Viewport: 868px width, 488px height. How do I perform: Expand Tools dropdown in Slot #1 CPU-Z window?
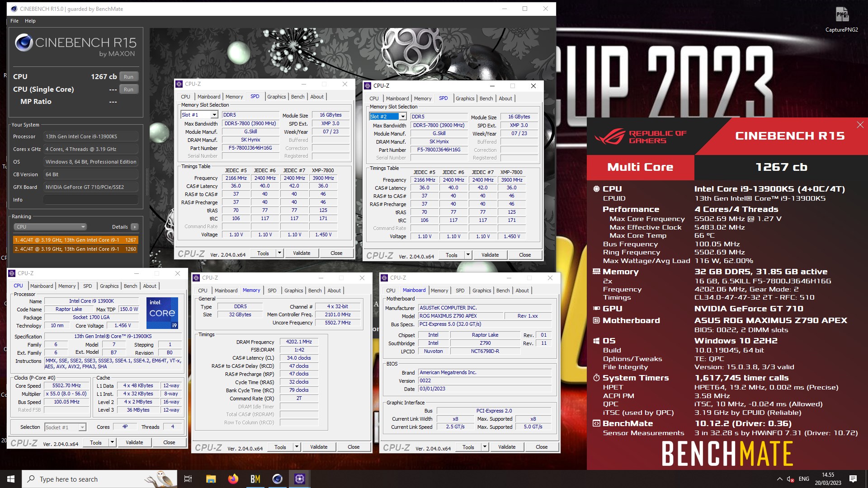pos(279,253)
